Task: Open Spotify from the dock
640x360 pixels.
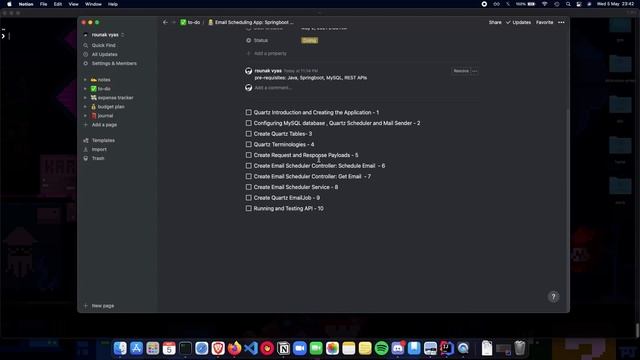Action: pos(381,348)
